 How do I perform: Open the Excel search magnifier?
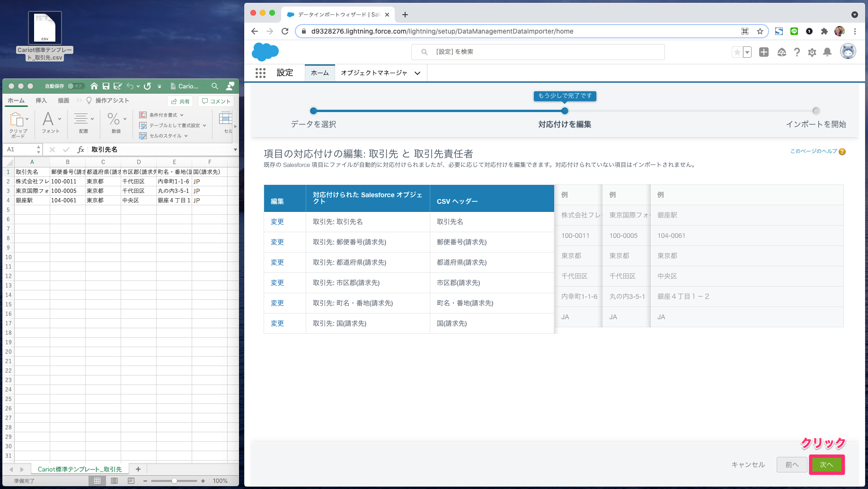[x=215, y=86]
